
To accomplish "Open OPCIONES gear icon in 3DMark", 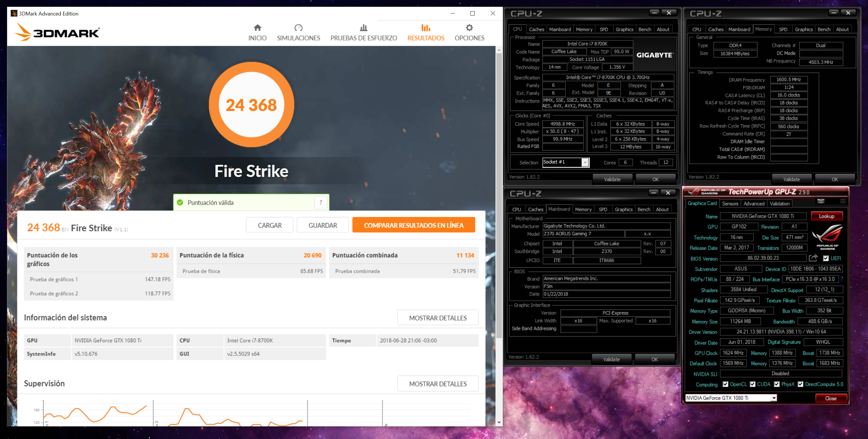I will click(x=469, y=28).
